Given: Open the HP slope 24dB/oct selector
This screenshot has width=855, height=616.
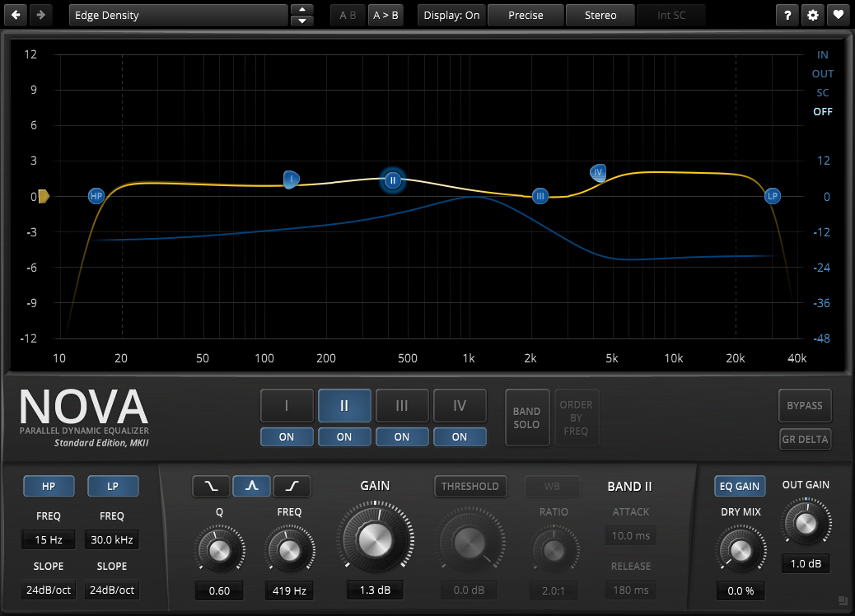Looking at the screenshot, I should pos(49,590).
